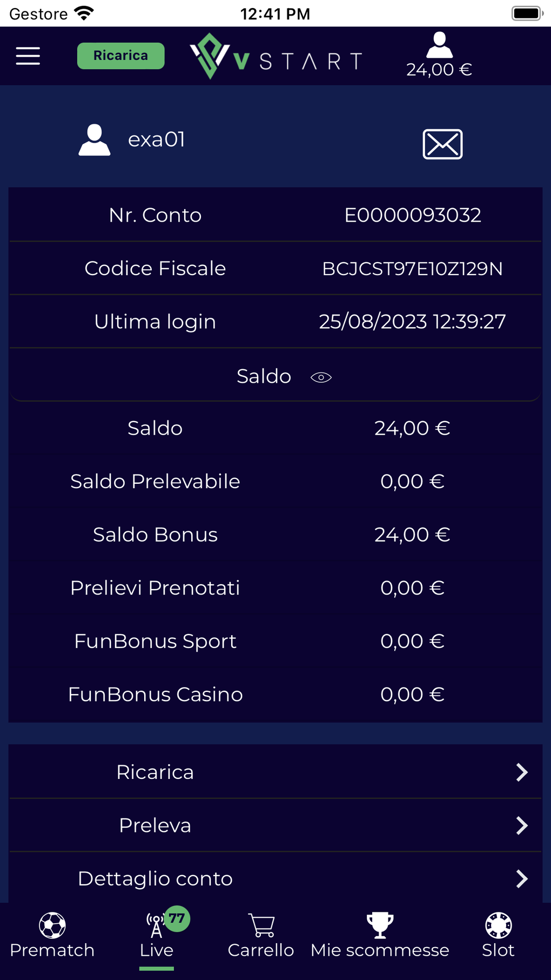The image size is (551, 980).
Task: Open Mie scommesse trophy icon
Action: click(380, 925)
